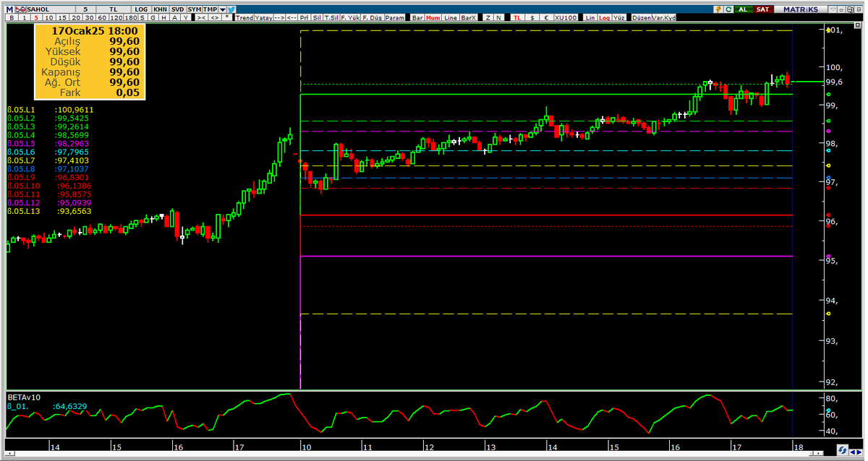
Task: Open the KHN menu
Action: click(x=160, y=9)
